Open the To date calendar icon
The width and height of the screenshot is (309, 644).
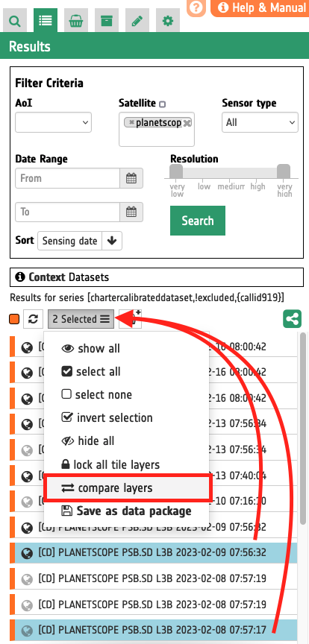point(131,212)
